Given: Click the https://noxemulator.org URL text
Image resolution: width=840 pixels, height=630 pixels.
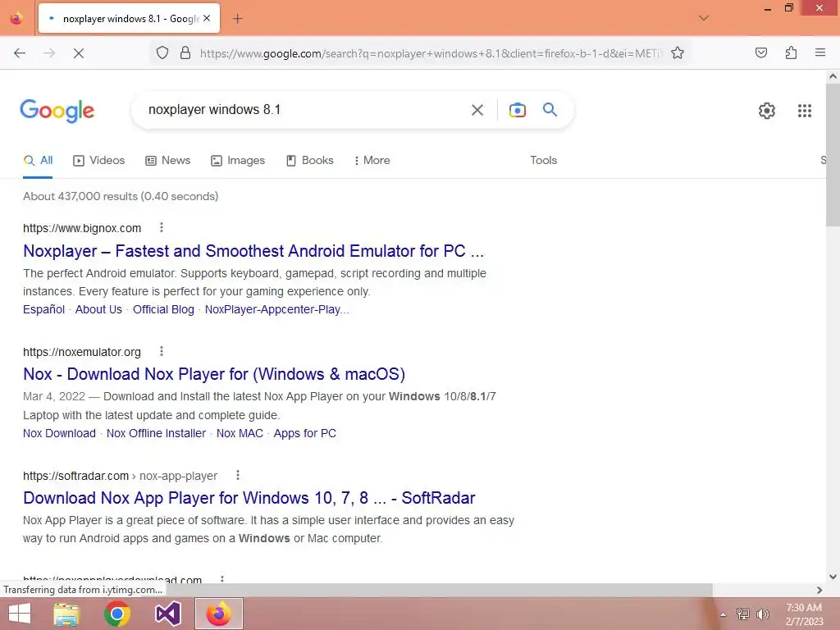Looking at the screenshot, I should point(82,352).
